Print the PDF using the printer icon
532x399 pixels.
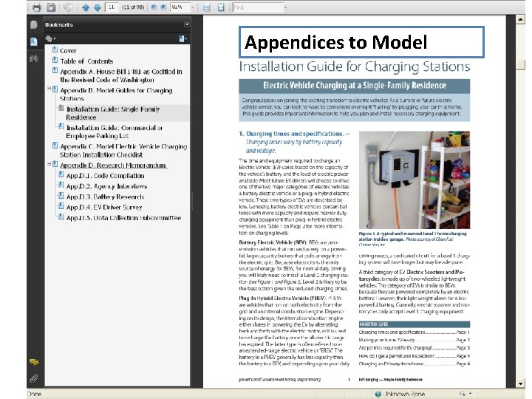pos(36,7)
